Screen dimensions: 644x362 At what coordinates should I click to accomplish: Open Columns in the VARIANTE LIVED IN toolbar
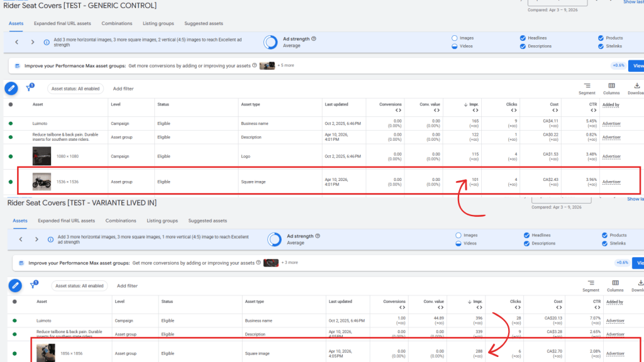click(x=615, y=286)
